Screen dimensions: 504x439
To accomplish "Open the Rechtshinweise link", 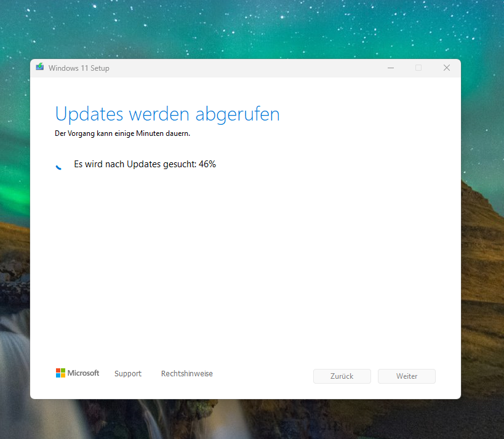I will [186, 373].
